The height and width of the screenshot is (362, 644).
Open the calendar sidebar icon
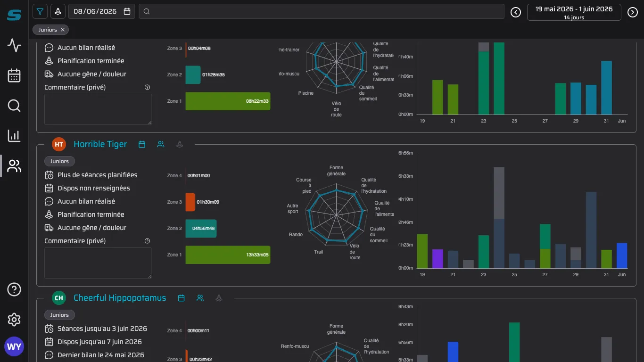tap(14, 75)
